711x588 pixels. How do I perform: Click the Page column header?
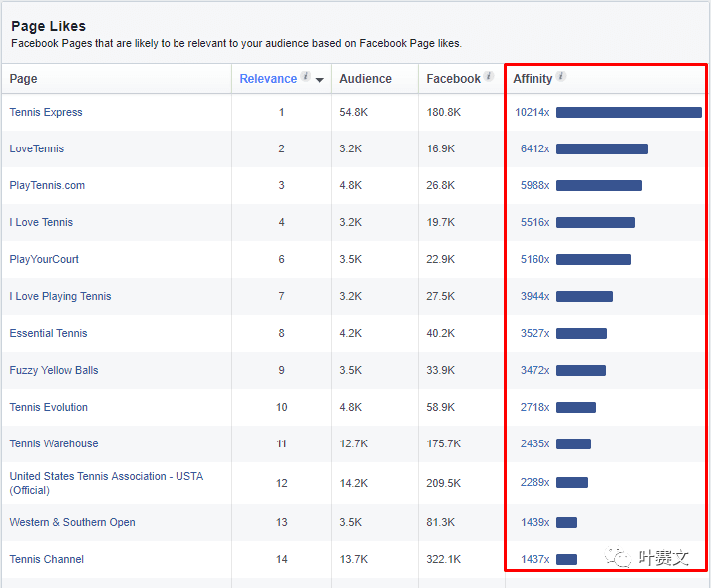[x=23, y=79]
